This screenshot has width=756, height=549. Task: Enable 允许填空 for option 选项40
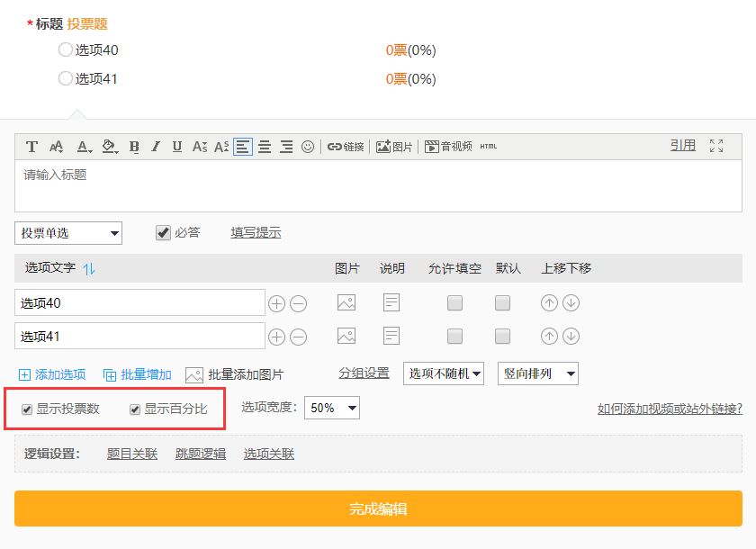[x=454, y=303]
